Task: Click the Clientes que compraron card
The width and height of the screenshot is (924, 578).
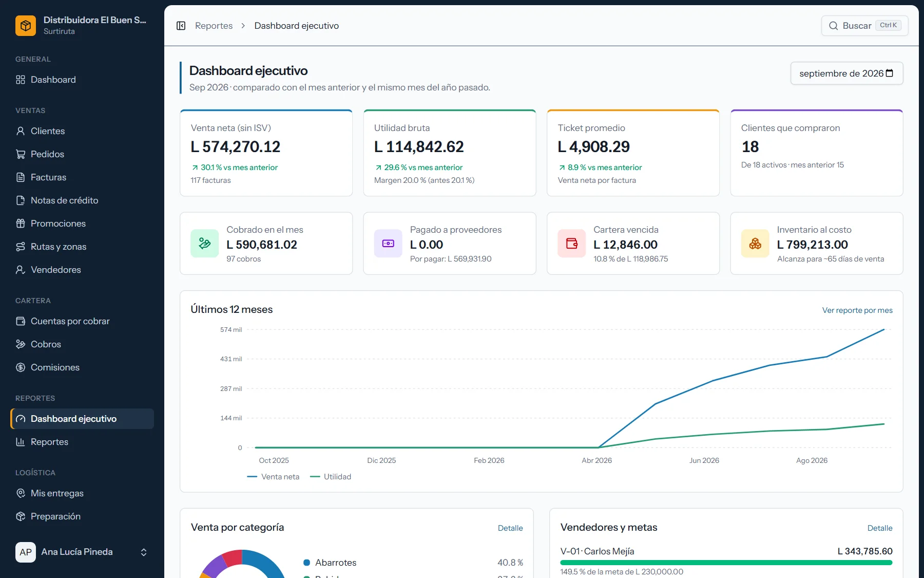Action: click(x=817, y=153)
